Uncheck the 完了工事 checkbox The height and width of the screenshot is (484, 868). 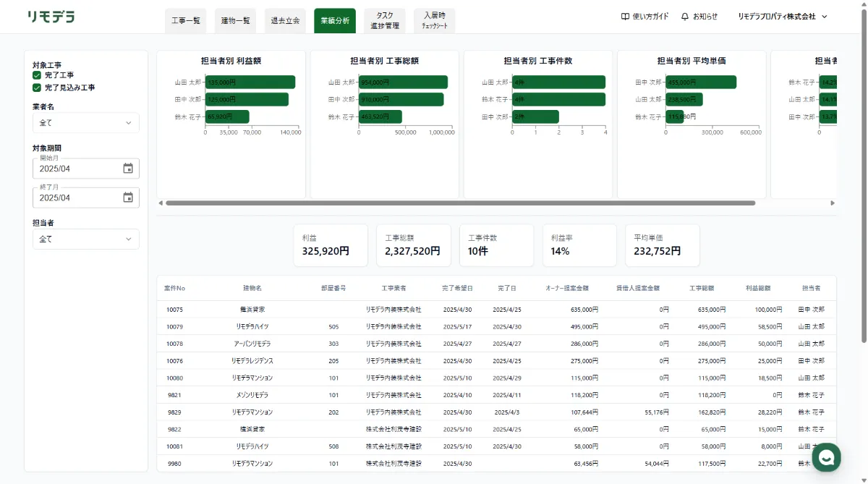click(37, 75)
